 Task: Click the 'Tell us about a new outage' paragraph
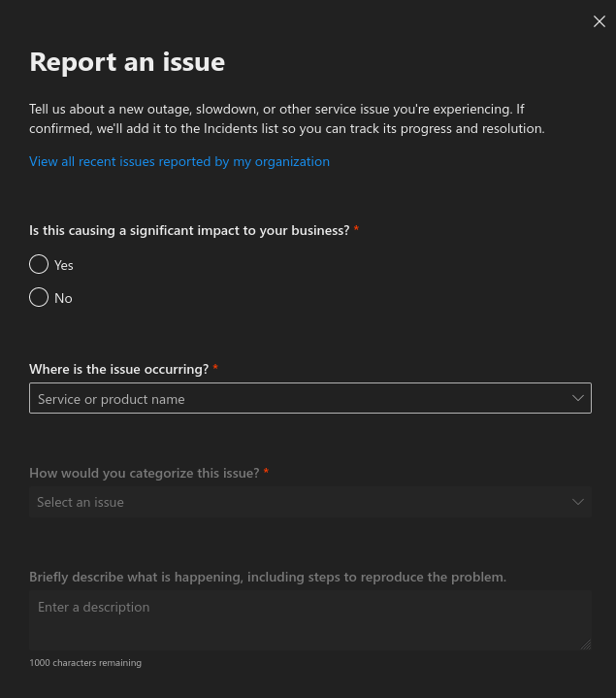(287, 118)
